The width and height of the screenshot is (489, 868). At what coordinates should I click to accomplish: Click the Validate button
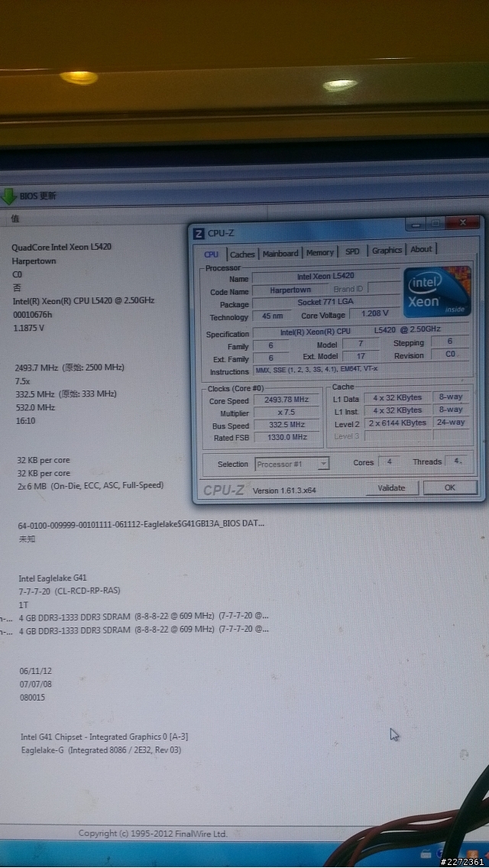(x=391, y=487)
